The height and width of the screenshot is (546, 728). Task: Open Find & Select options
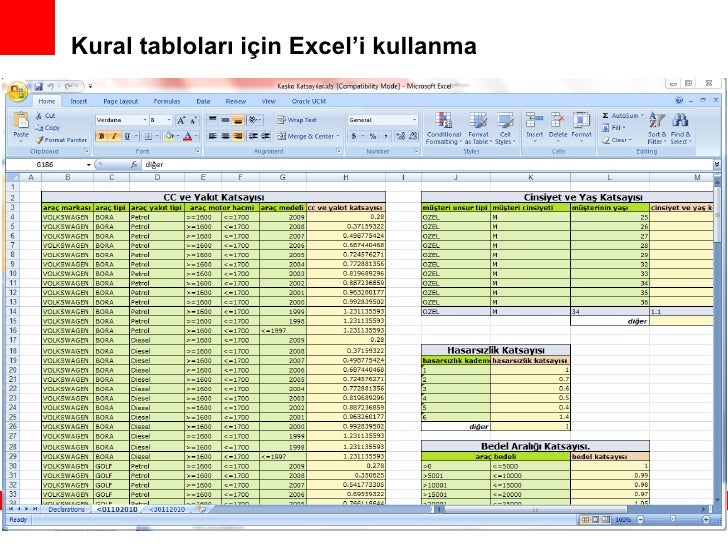click(x=680, y=129)
